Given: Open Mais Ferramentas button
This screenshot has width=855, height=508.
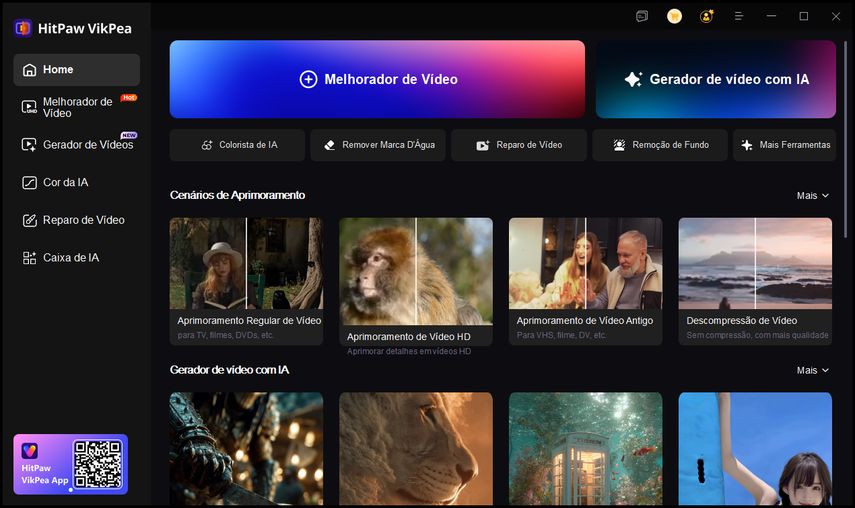Looking at the screenshot, I should coord(785,145).
